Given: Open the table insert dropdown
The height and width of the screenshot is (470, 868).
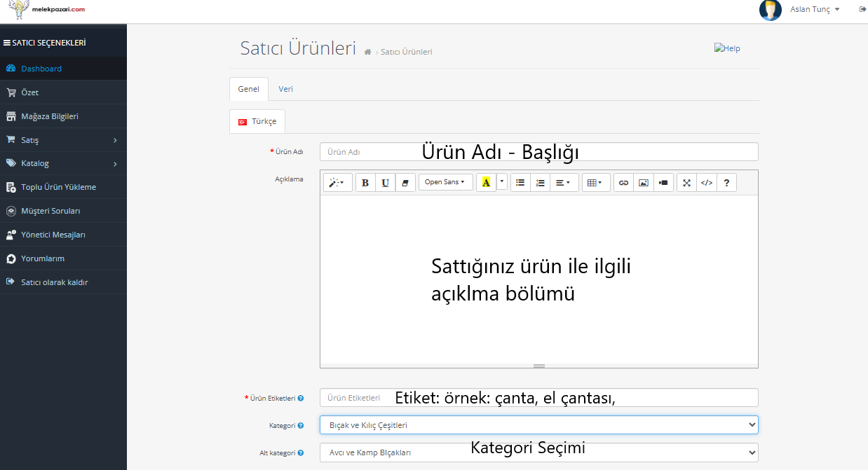Looking at the screenshot, I should [x=595, y=183].
